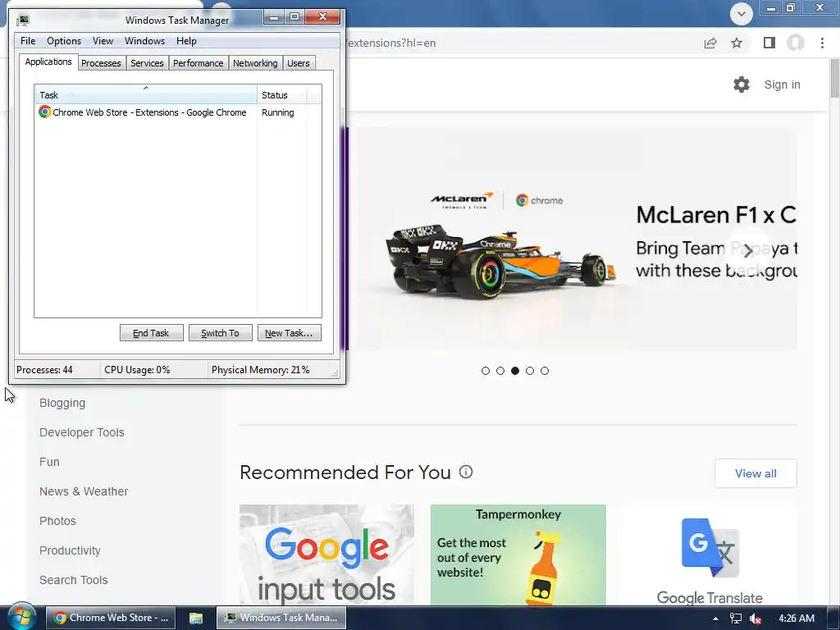Show hidden tray icons arrow

point(715,619)
